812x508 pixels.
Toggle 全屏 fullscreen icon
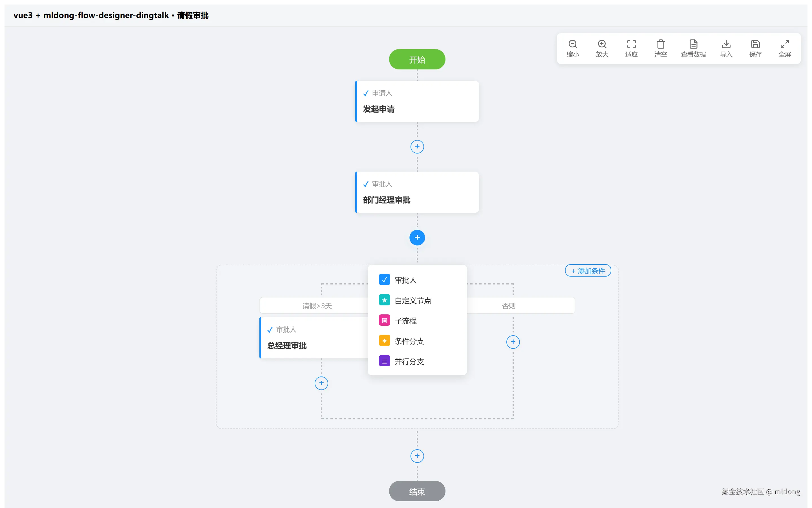point(784,44)
